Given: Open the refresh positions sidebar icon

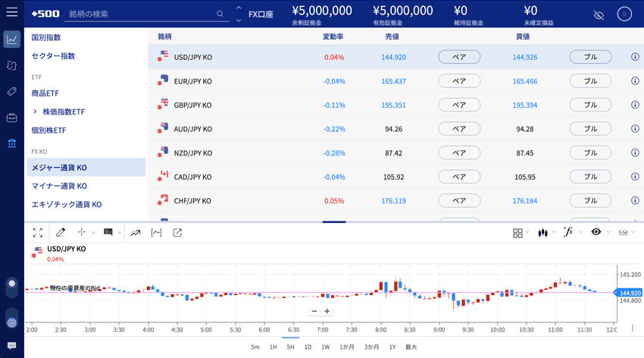Looking at the screenshot, I should (x=12, y=65).
